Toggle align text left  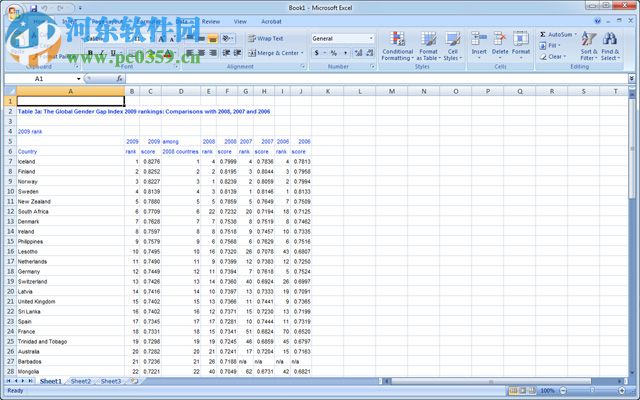point(189,53)
